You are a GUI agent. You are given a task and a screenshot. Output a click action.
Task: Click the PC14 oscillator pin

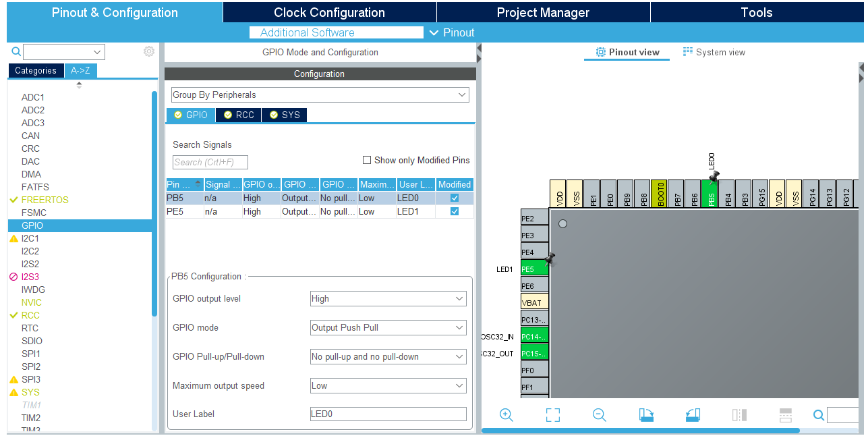535,336
